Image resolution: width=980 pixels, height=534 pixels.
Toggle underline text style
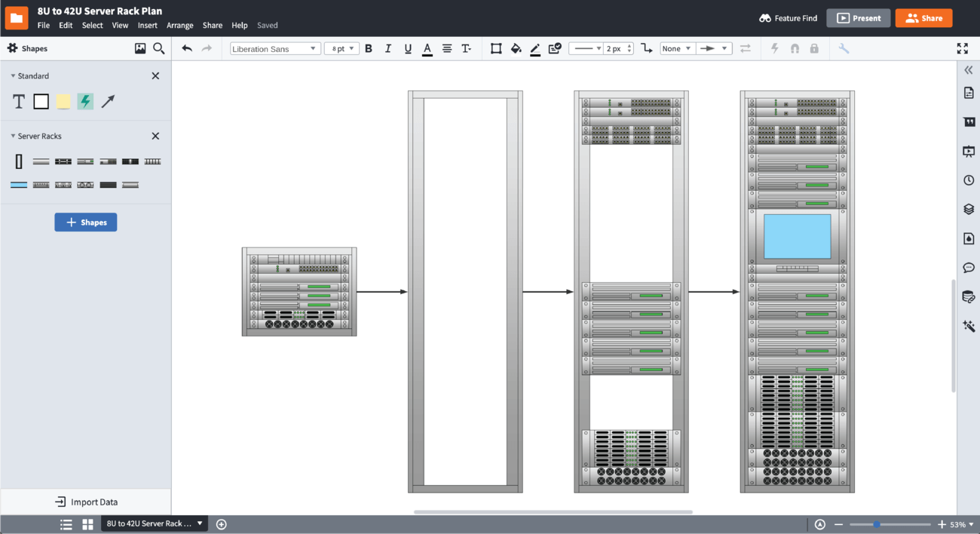click(x=408, y=48)
